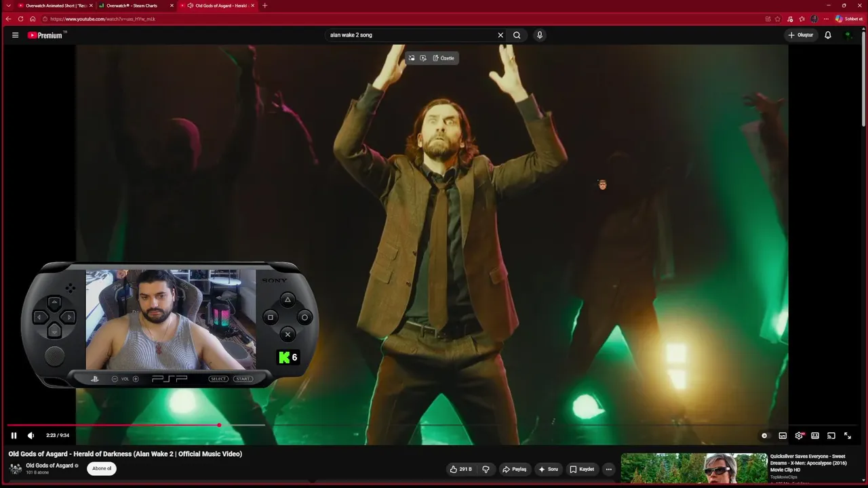Pause the video
Screen dimensions: 868x488
point(14,436)
